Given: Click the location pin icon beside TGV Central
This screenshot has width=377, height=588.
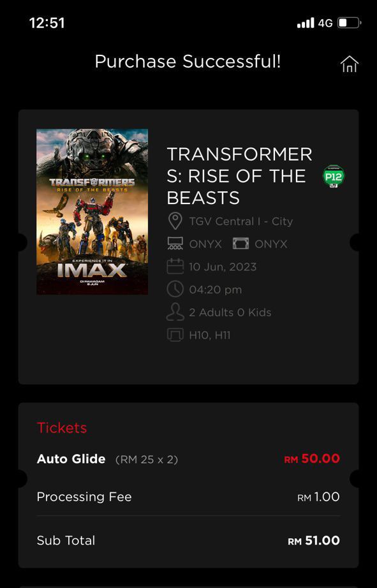Looking at the screenshot, I should [x=174, y=221].
